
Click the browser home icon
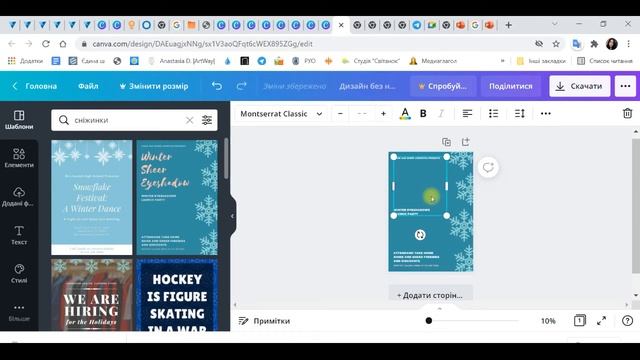pos(62,44)
